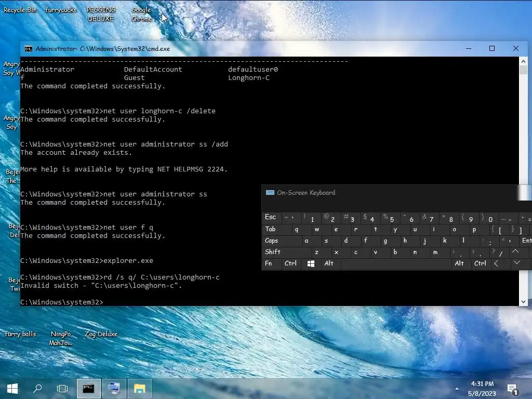Screen dimensions: 532x399
Task: Click 'The account already exists.' text
Action: pos(76,153)
